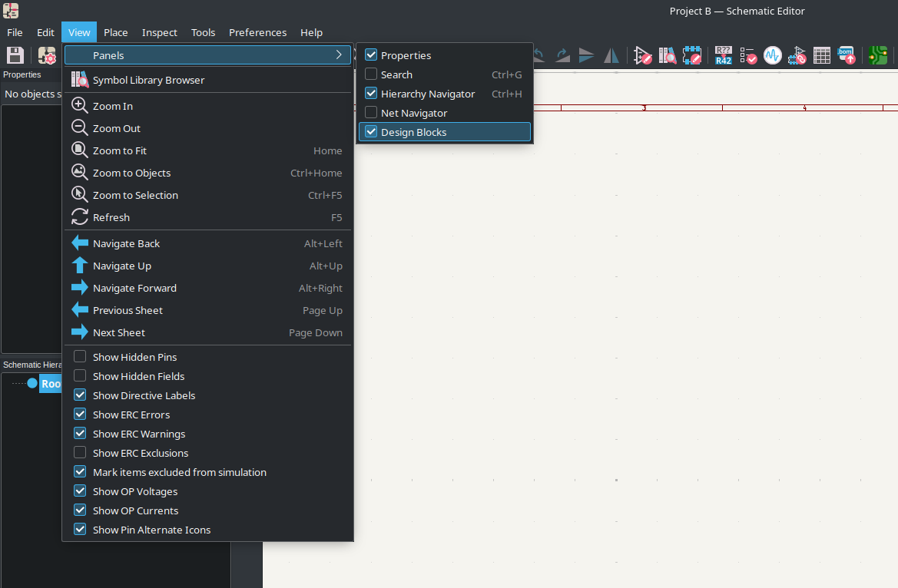Run Electrical Rules Checker icon
The width and height of the screenshot is (898, 588).
[747, 55]
